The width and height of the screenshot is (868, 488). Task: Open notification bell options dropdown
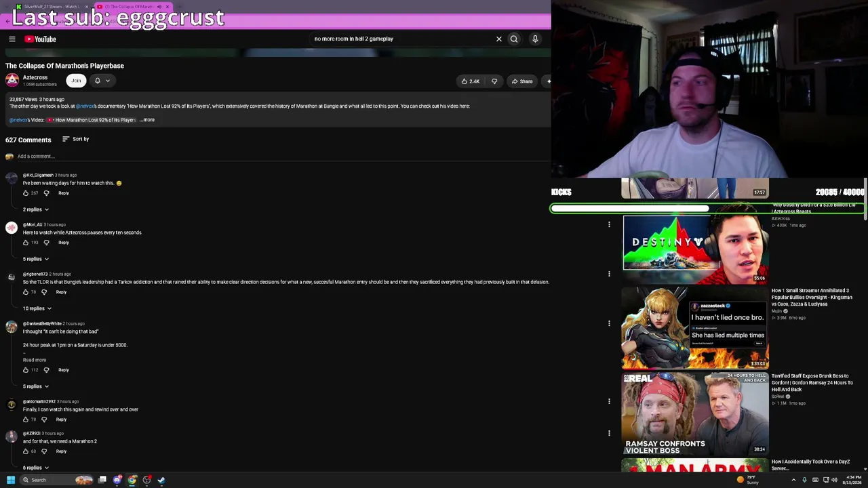pos(102,81)
